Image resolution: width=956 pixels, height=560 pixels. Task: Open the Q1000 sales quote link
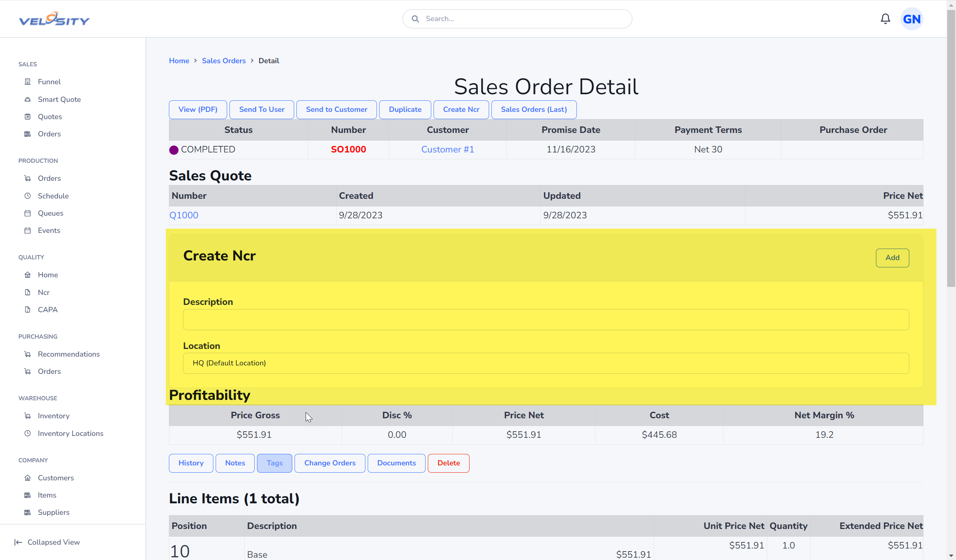pos(183,215)
